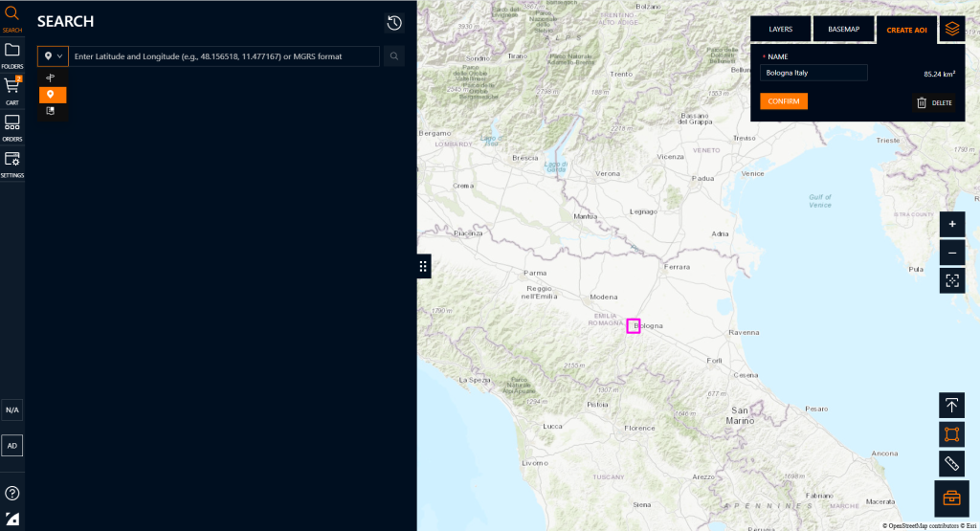Select the signpost place-name search option
Screen dimensions: 980x531
51,78
